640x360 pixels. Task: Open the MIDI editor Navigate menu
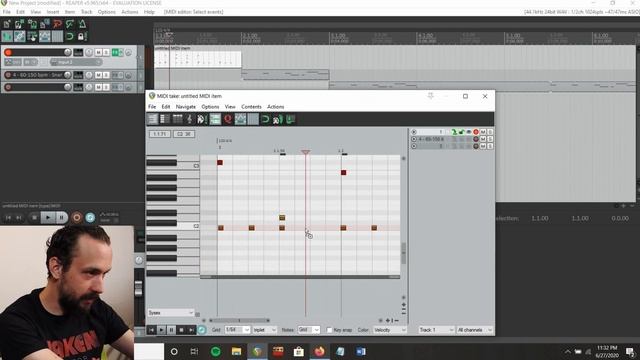pyautogui.click(x=186, y=107)
